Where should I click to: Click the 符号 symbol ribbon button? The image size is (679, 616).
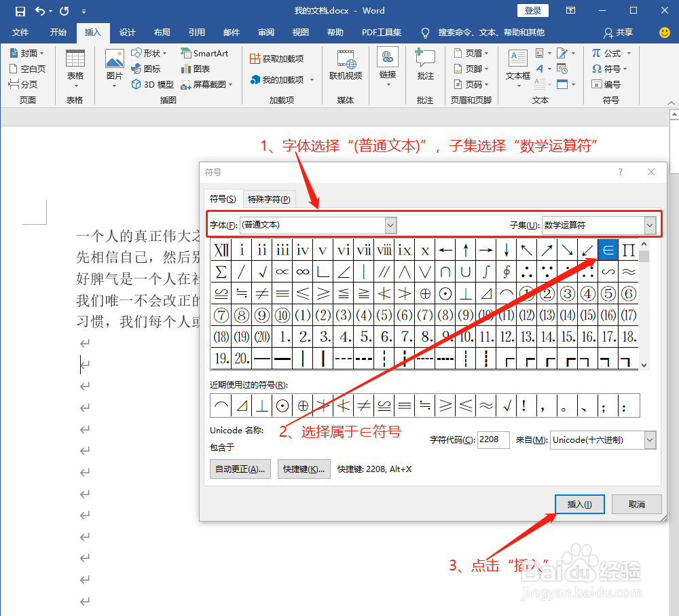[x=609, y=69]
